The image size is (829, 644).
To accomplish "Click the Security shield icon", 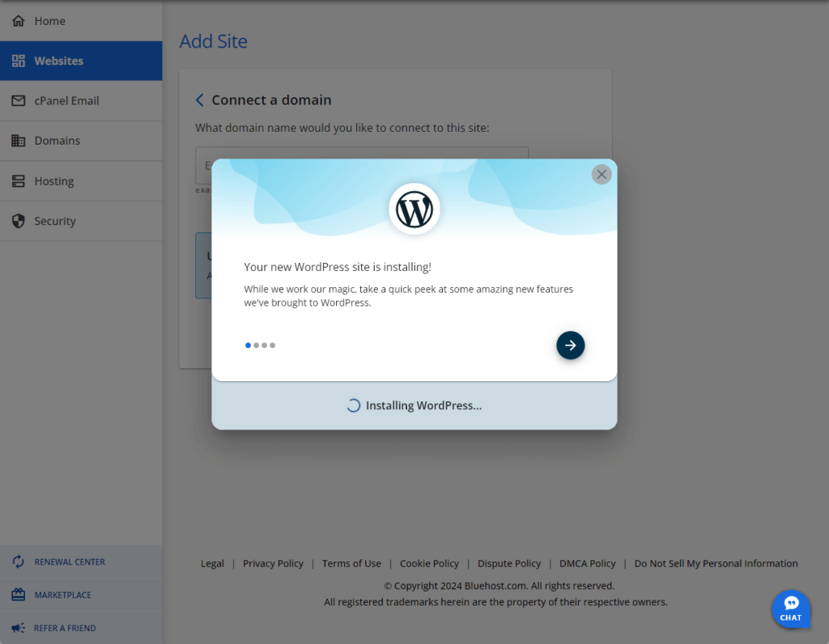I will click(x=19, y=221).
